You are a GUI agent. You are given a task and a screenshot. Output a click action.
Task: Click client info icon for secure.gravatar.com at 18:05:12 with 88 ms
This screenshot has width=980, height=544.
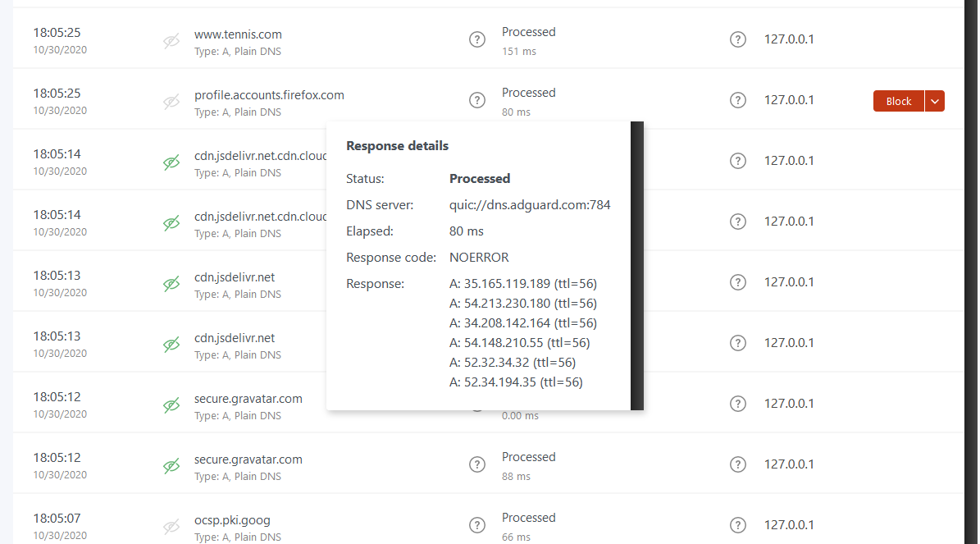click(737, 464)
